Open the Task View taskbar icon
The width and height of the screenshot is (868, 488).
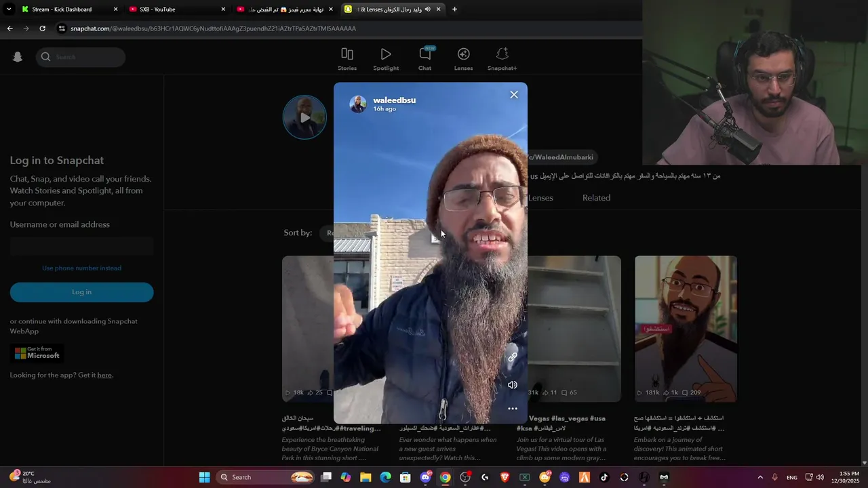pyautogui.click(x=326, y=477)
